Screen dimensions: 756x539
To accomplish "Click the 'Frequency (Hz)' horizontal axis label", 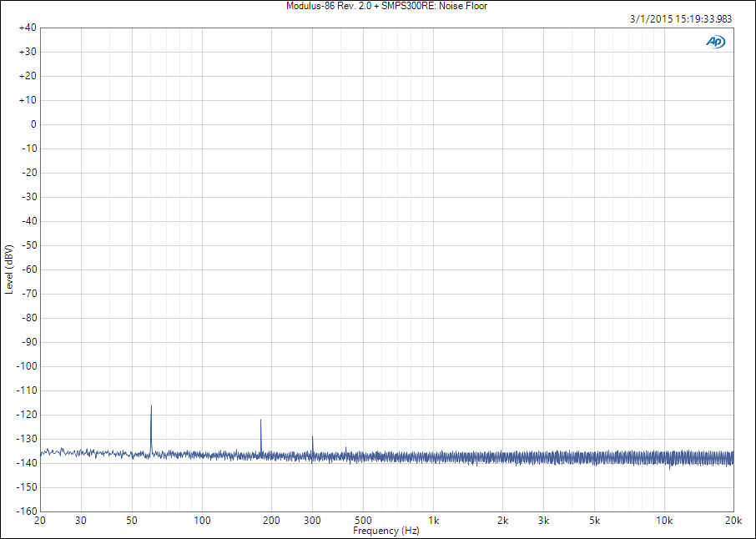I will point(386,531).
